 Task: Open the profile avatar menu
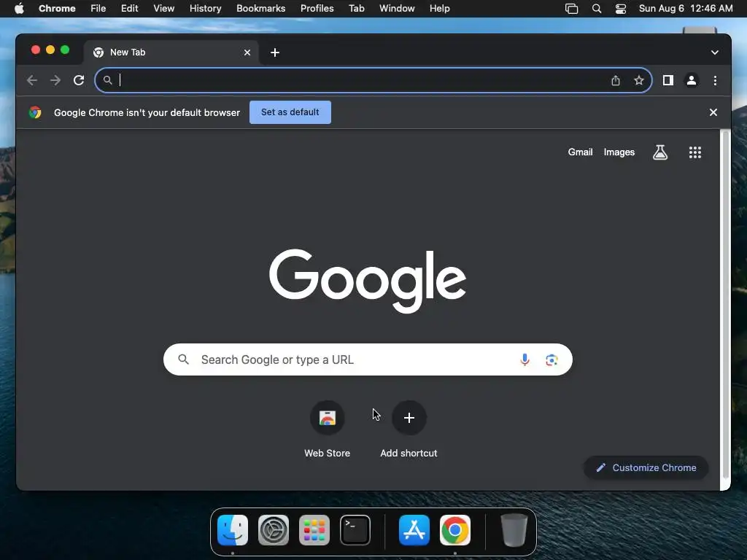692,80
